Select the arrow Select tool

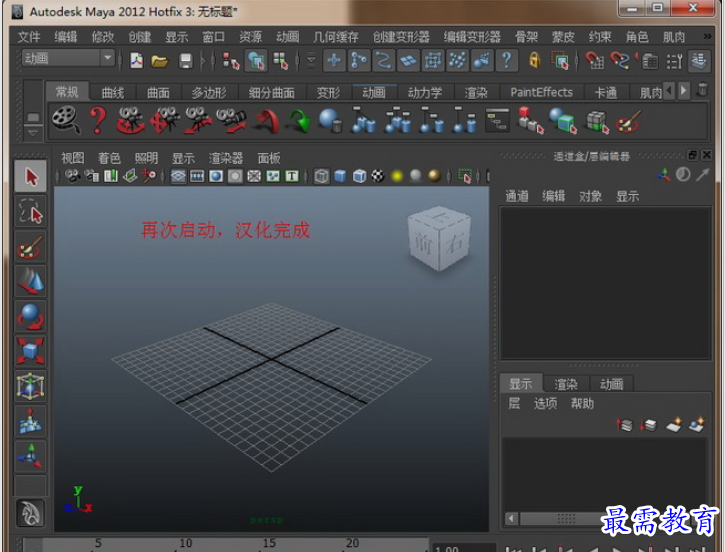[x=31, y=176]
